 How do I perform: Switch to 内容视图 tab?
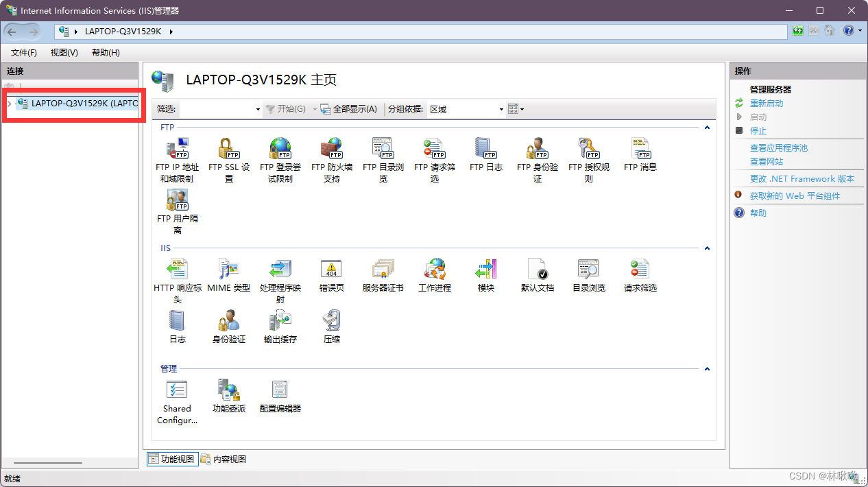(x=224, y=459)
